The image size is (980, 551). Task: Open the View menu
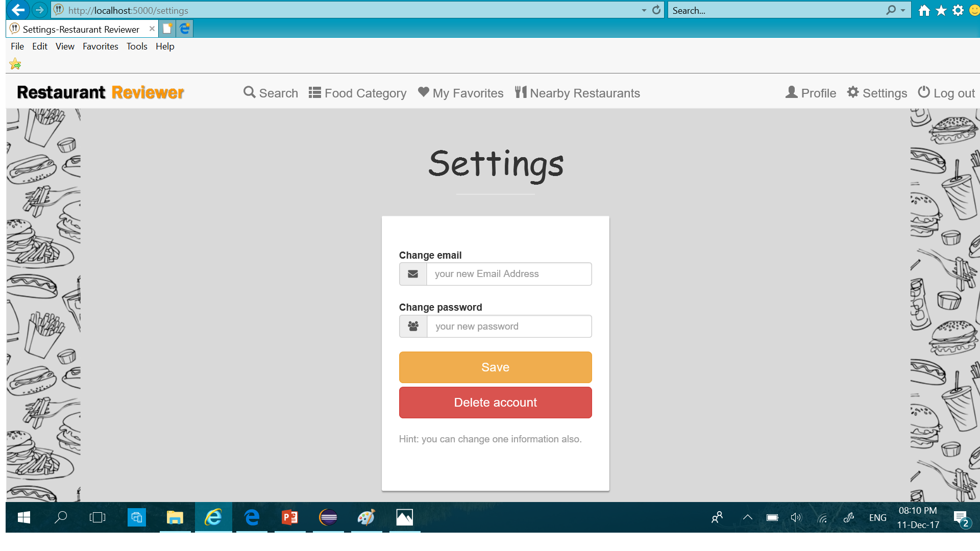[x=65, y=46]
